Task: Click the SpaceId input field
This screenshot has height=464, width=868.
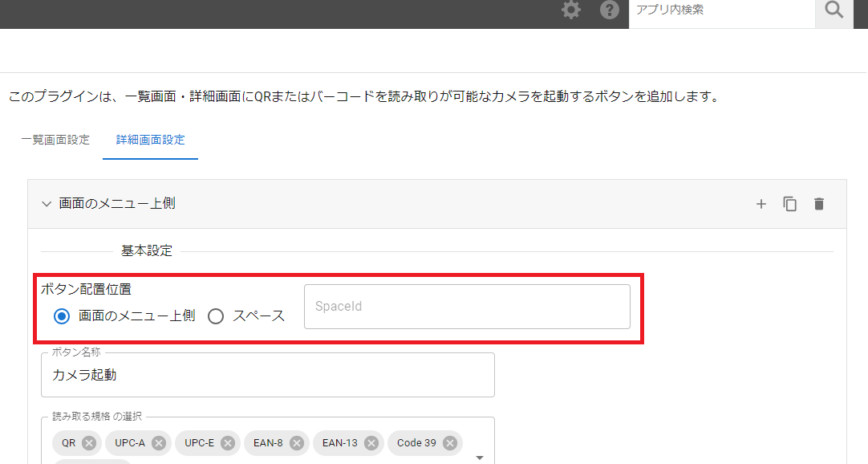Action: (467, 306)
